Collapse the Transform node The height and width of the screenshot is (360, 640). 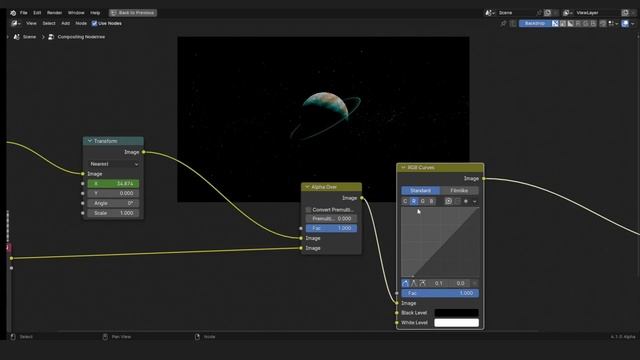click(89, 141)
